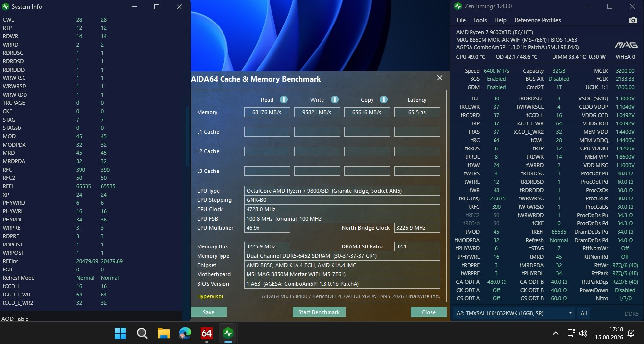Open the Tools menu in ZenTimings

(480, 20)
